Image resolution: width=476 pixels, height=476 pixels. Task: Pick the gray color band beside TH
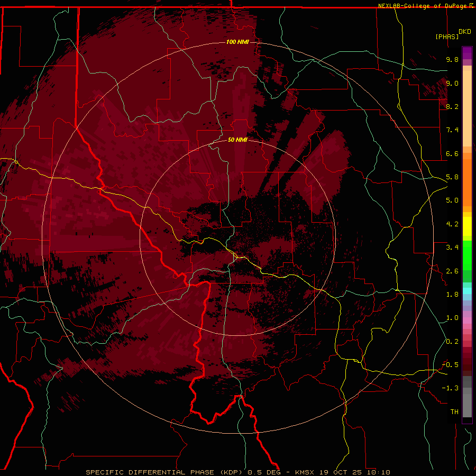coord(467,406)
